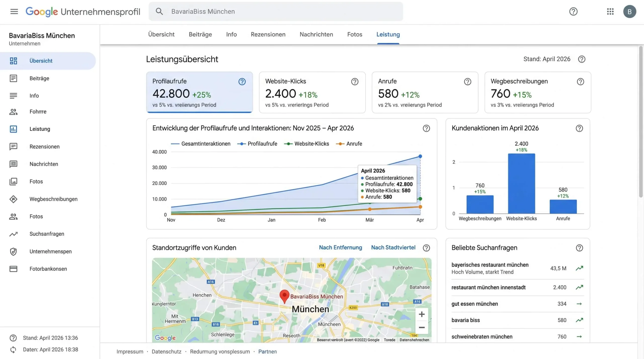
Task: Click the Fotorbankonsen card sidebar icon
Action: tap(13, 269)
